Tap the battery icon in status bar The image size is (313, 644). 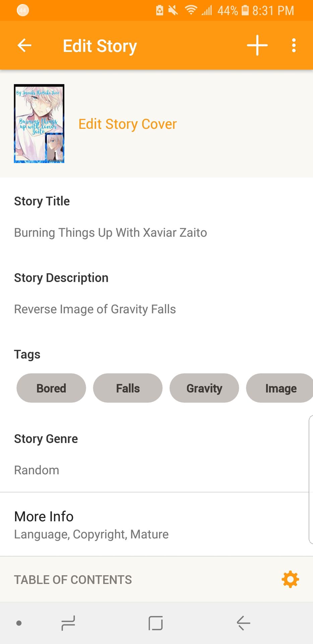click(245, 10)
